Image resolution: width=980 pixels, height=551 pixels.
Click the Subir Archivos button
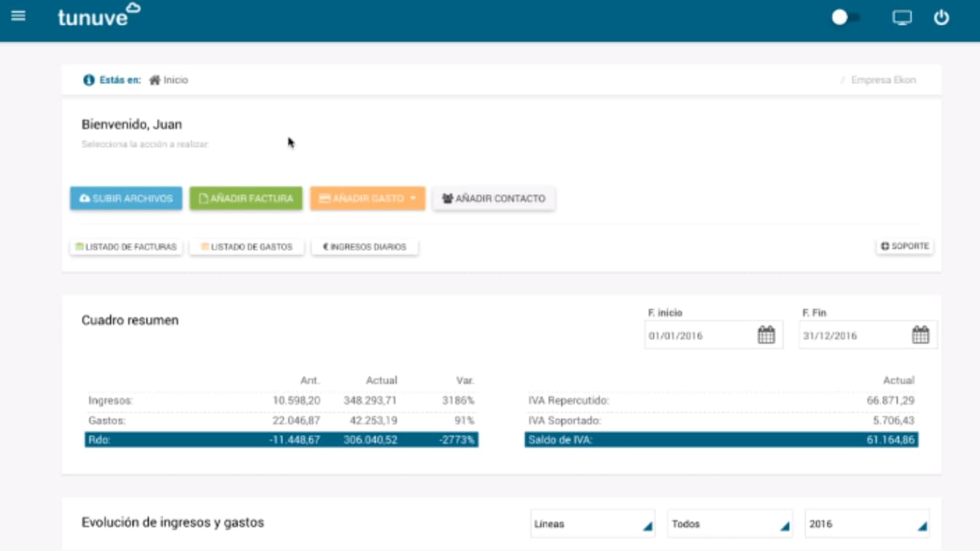coord(126,198)
